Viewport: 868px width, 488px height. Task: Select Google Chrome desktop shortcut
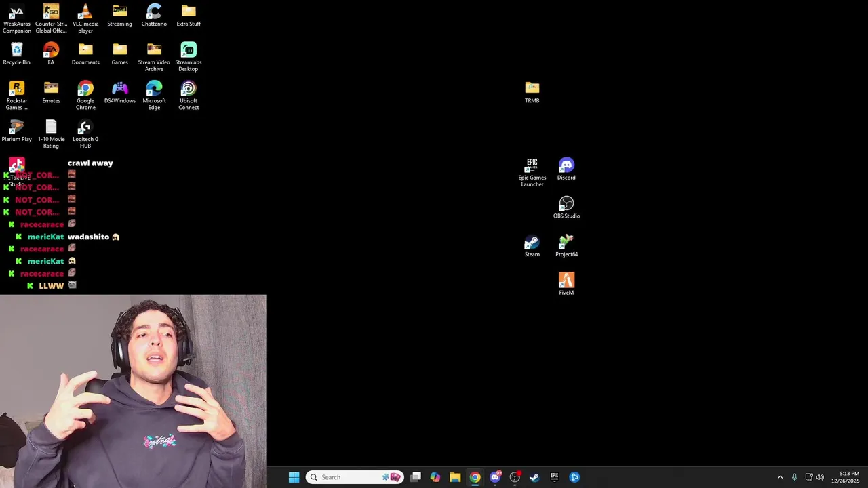click(85, 96)
